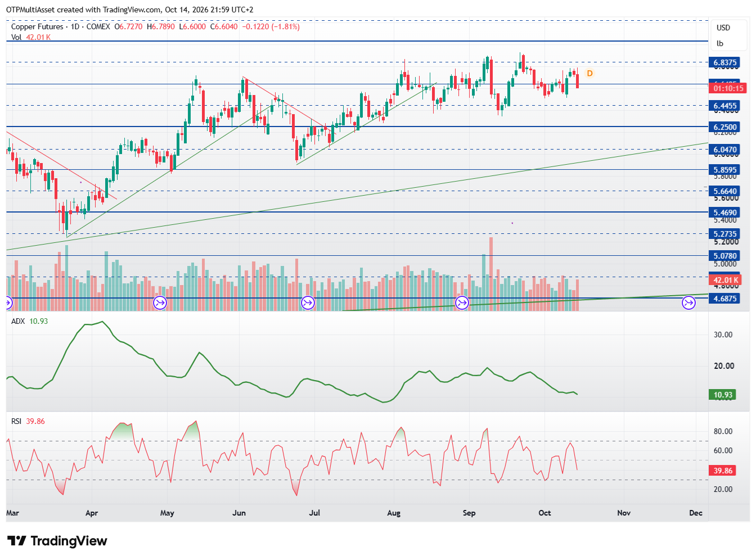Click the L6.6000 low value
Screen dimensions: 756x560
click(x=192, y=26)
